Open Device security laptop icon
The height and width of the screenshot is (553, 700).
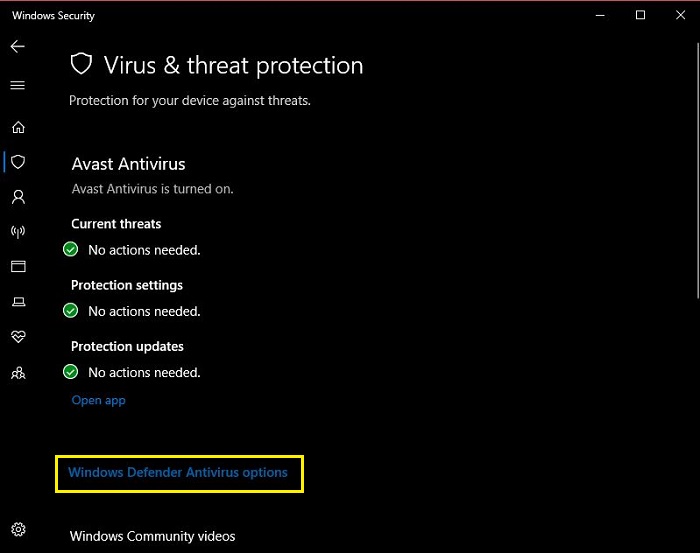point(18,302)
